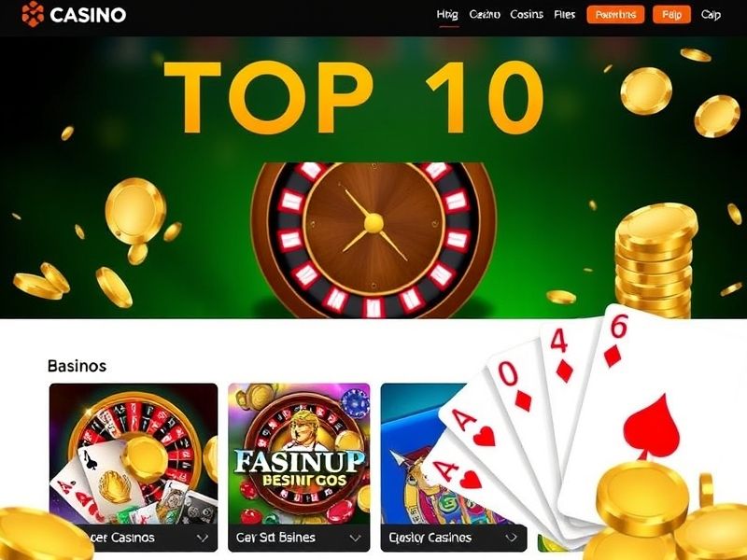Open the roulette and cards thumbnail

134,454
